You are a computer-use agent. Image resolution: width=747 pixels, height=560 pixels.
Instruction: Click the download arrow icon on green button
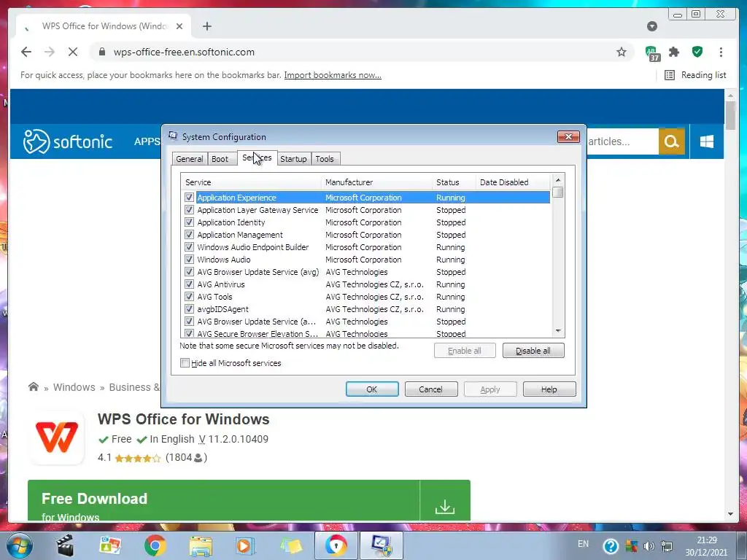click(445, 506)
